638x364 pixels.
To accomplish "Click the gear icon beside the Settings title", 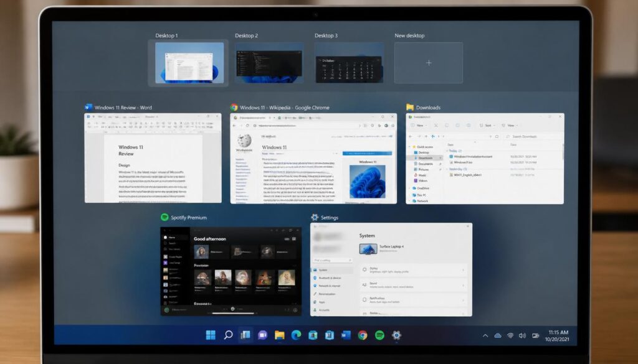I will click(x=315, y=217).
